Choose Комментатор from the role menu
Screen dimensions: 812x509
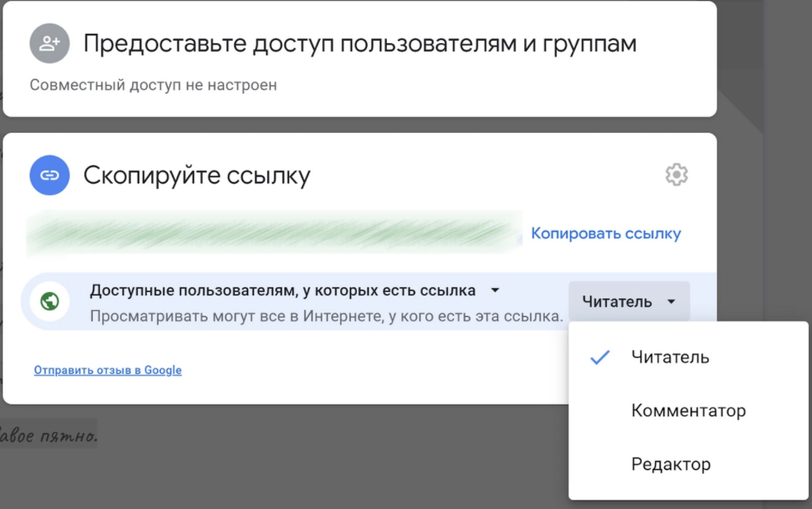click(x=688, y=411)
